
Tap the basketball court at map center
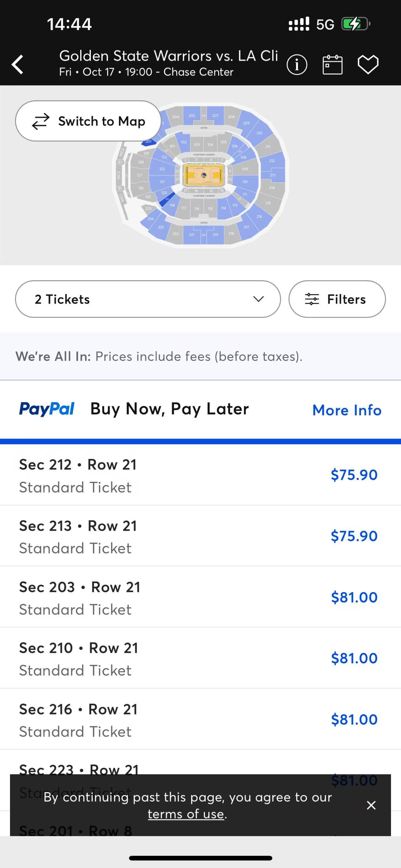click(203, 175)
